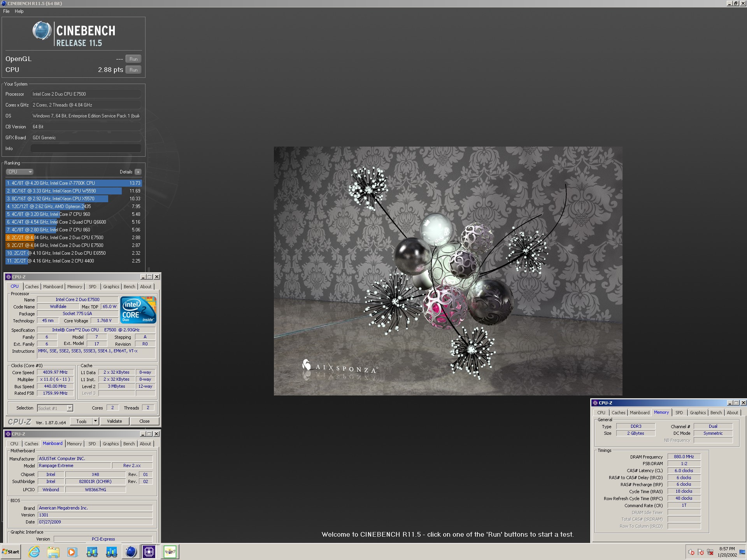Screen dimensions: 747x560
Task: Select ranking row Intel Core i7-7700K
Action: pos(74,183)
